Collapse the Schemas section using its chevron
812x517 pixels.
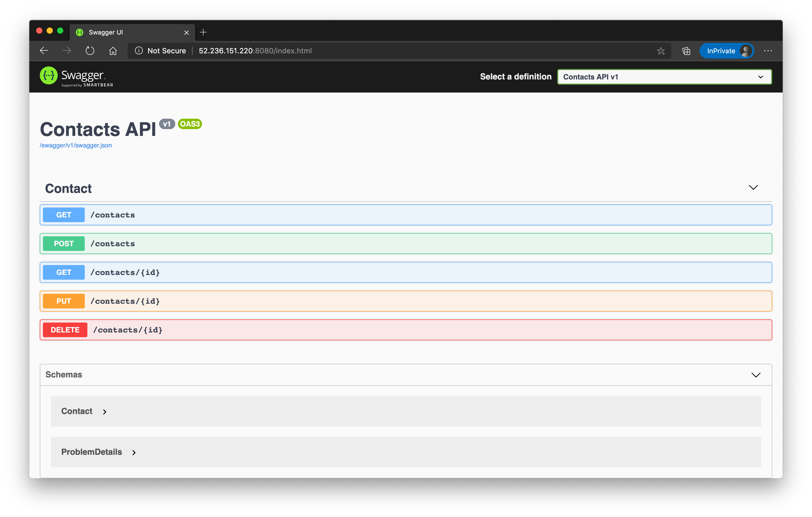756,375
